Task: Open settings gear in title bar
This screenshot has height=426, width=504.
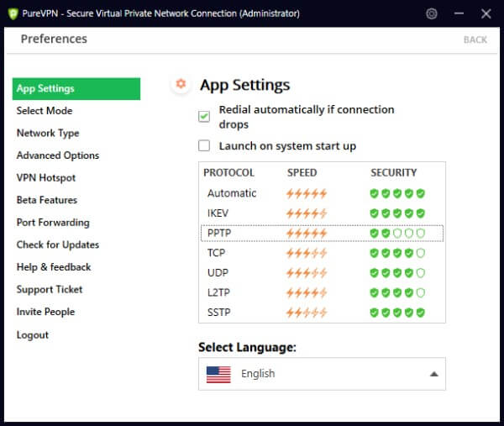Action: click(432, 13)
